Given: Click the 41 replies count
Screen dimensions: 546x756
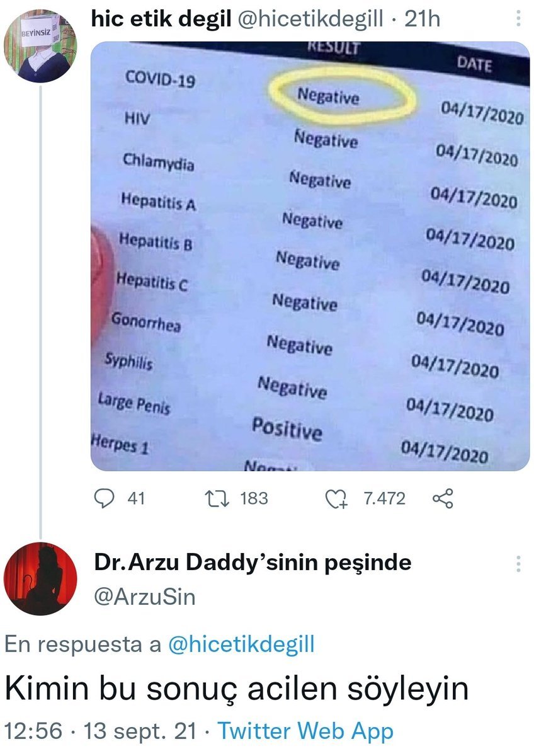Looking at the screenshot, I should pos(136,499).
